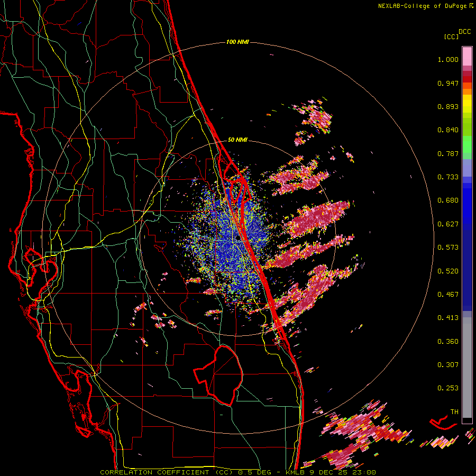The height and width of the screenshot is (476, 476).
Task: Click the 0.573 scale value
Action: click(448, 248)
